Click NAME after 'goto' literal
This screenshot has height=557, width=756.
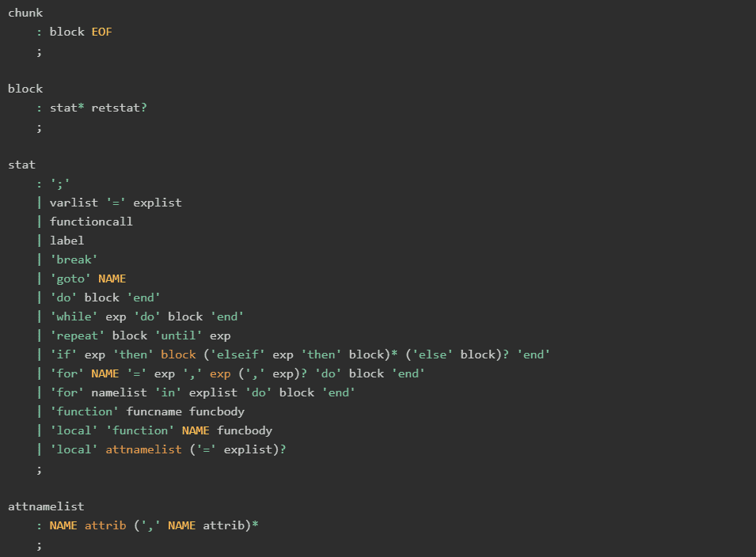(x=112, y=278)
